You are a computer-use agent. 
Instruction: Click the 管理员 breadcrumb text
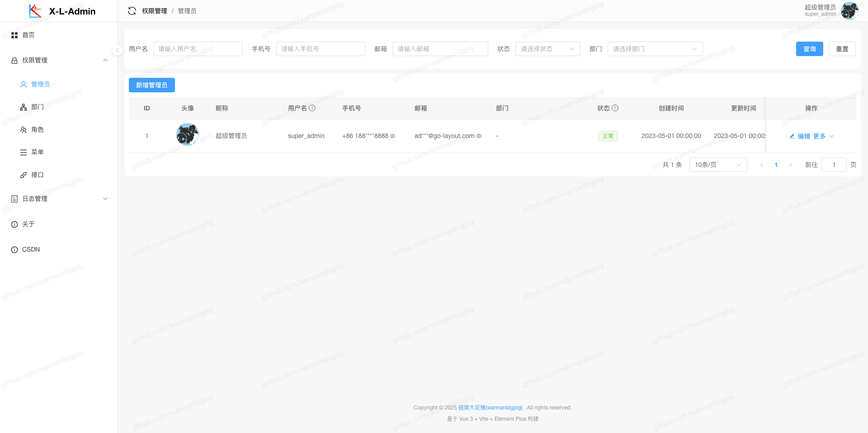tap(187, 11)
